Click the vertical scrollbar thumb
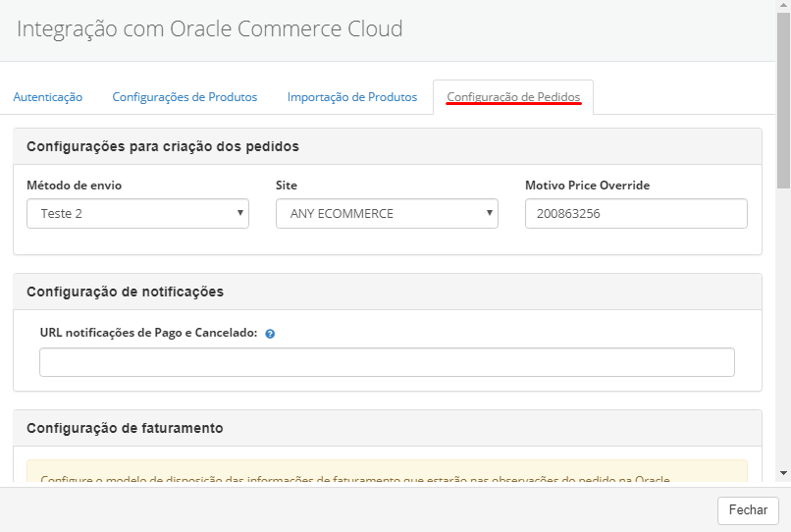Viewport: 791px width, 532px height. [783, 101]
